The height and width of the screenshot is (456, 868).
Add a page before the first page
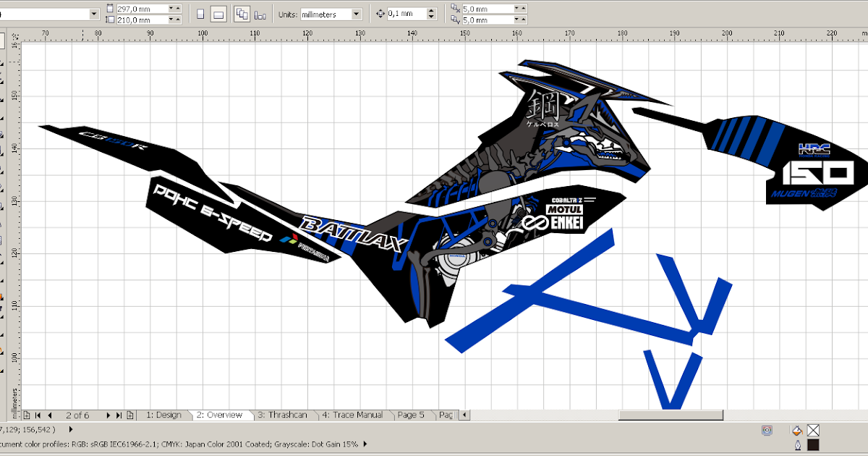point(26,415)
